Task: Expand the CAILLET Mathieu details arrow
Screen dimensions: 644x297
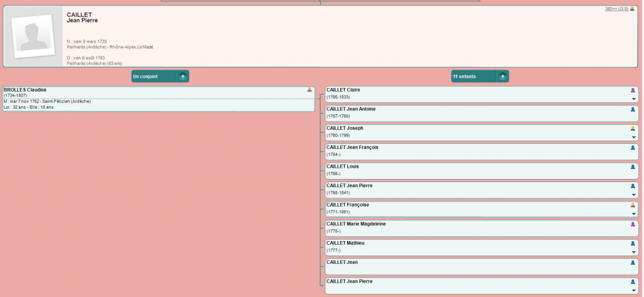Action: tap(633, 252)
